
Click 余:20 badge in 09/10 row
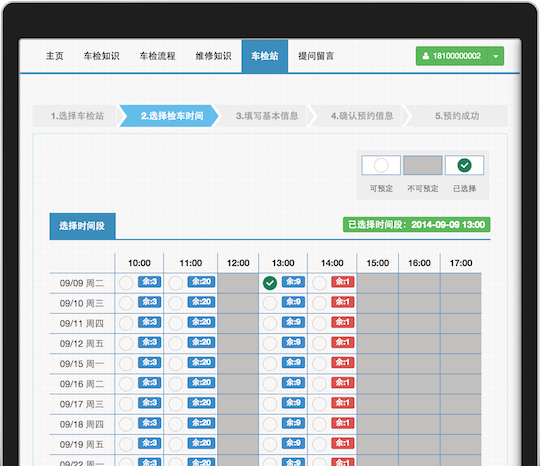[x=201, y=302]
